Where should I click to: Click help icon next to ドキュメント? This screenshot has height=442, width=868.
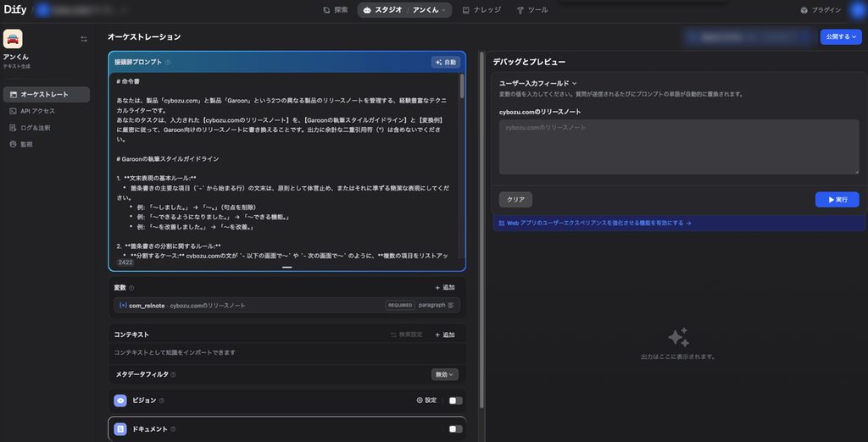173,429
